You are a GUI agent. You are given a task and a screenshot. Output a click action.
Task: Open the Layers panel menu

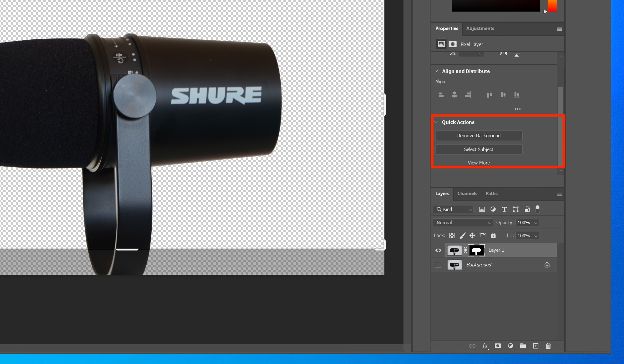559,194
